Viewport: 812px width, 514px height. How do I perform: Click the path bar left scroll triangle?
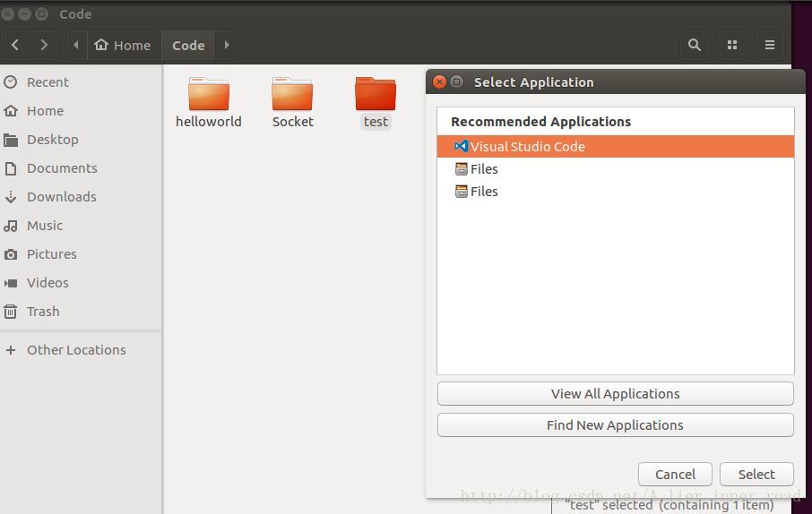pos(76,45)
